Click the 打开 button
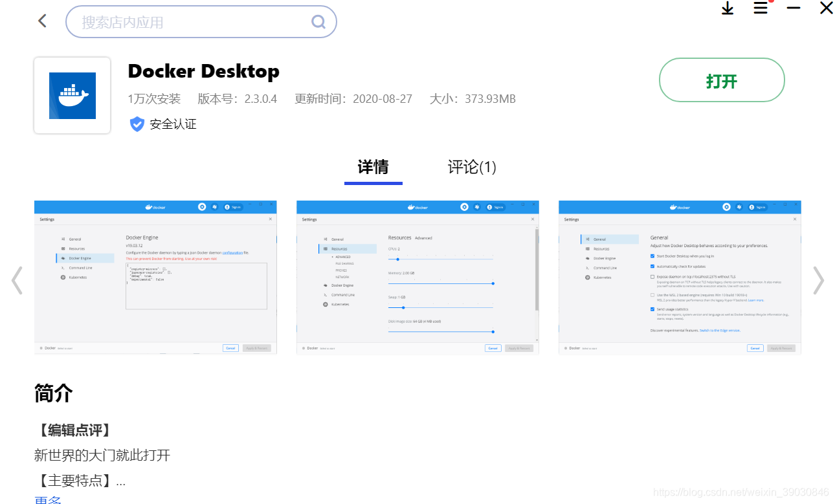Viewport: 835px width, 504px height. click(722, 80)
